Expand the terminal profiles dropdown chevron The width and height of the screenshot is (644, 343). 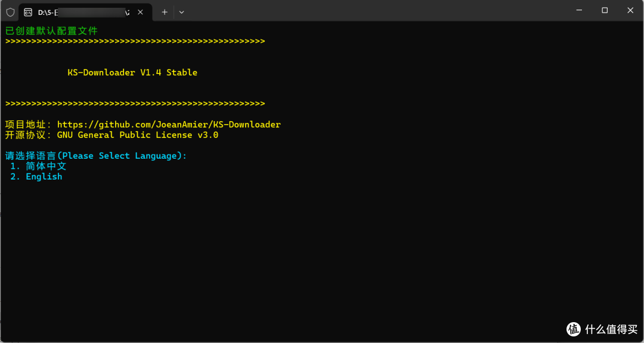[x=181, y=13]
